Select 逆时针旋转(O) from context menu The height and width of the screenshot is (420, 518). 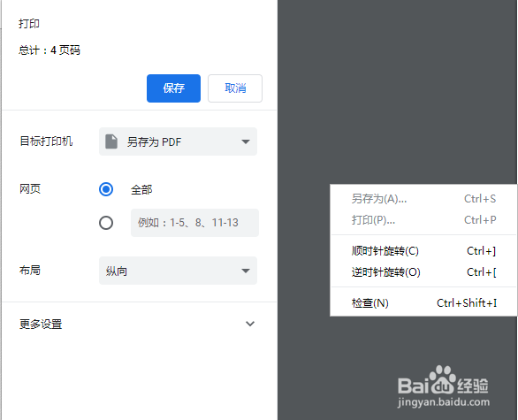pos(423,272)
